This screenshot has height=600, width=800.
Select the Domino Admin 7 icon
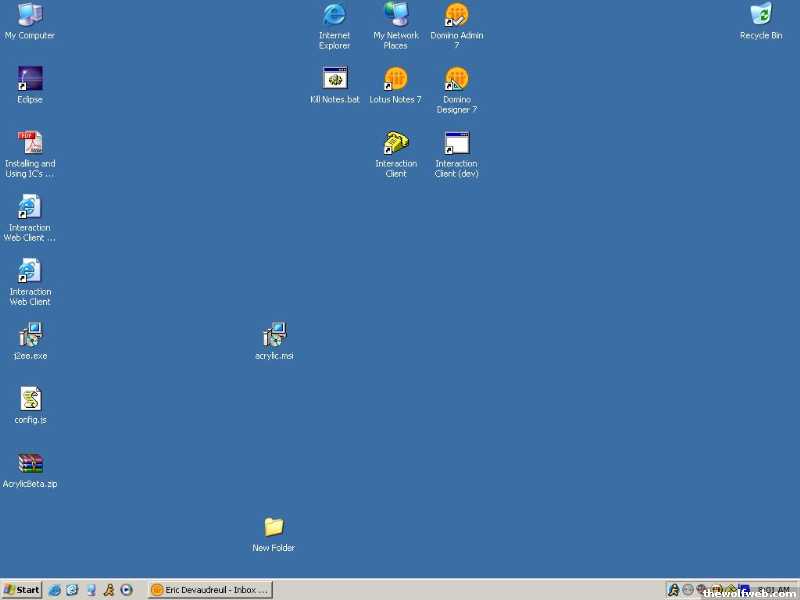[457, 16]
